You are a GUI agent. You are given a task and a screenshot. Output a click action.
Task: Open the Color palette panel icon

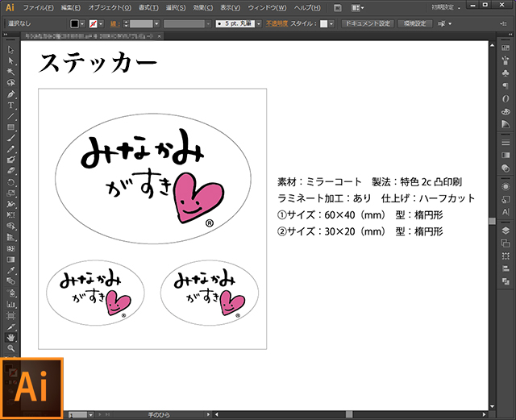[x=506, y=111]
